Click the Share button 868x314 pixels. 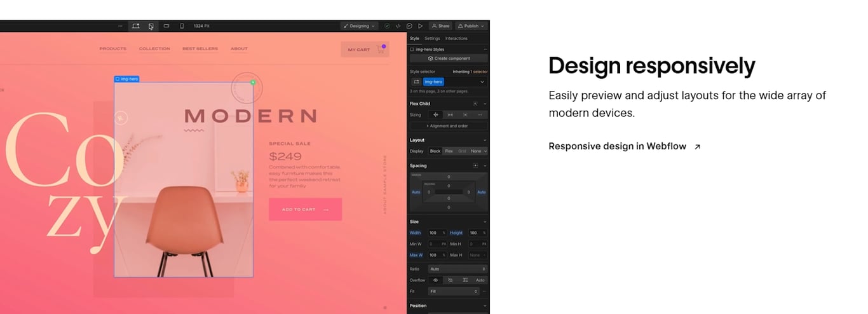point(440,26)
